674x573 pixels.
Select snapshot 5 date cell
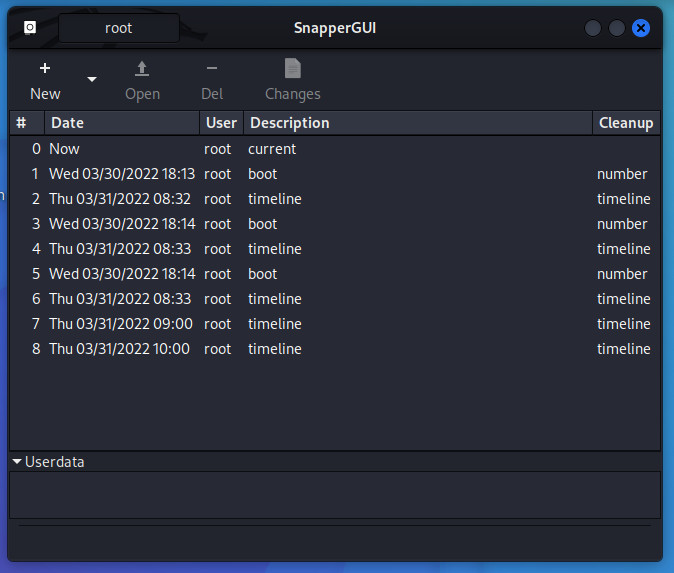tap(122, 274)
